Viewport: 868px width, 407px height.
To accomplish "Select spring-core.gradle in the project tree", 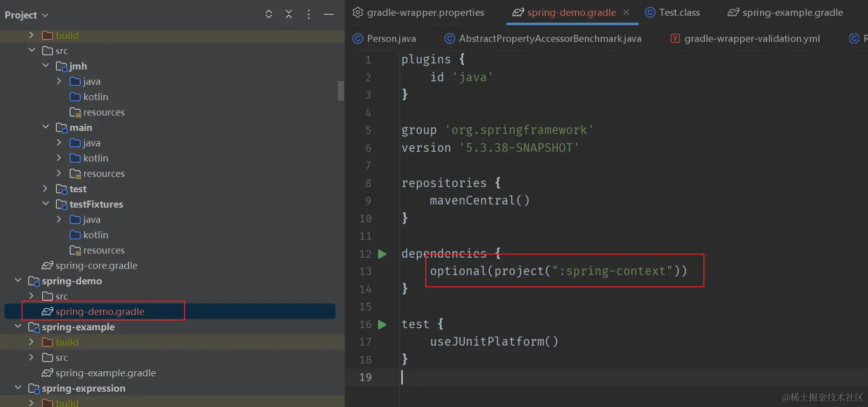I will 89,265.
